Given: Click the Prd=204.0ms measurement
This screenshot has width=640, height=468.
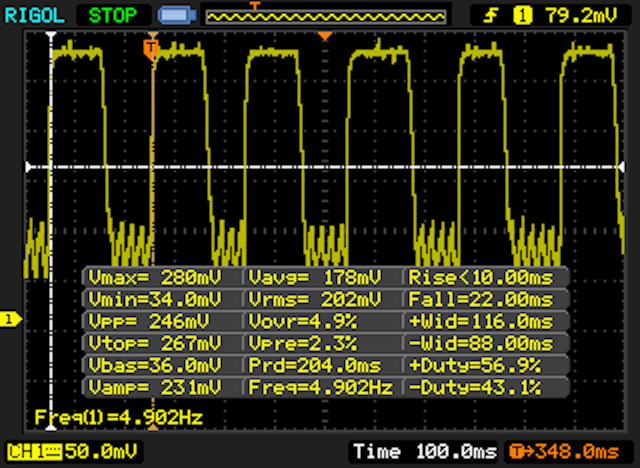Looking at the screenshot, I should [315, 365].
